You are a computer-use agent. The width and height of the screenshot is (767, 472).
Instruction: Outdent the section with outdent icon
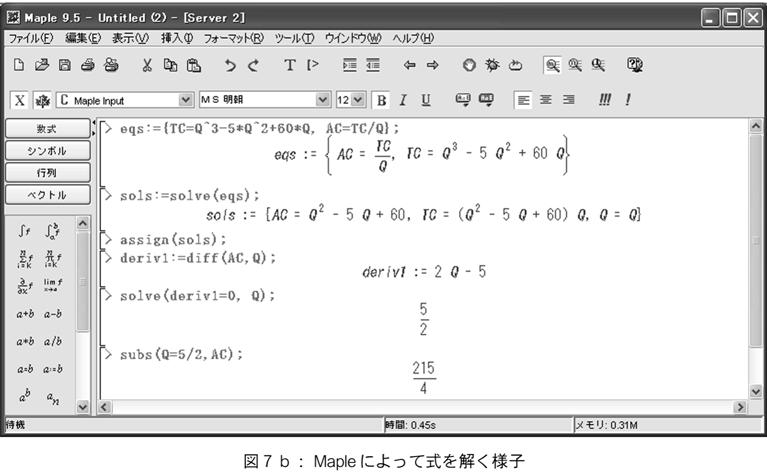[x=373, y=65]
